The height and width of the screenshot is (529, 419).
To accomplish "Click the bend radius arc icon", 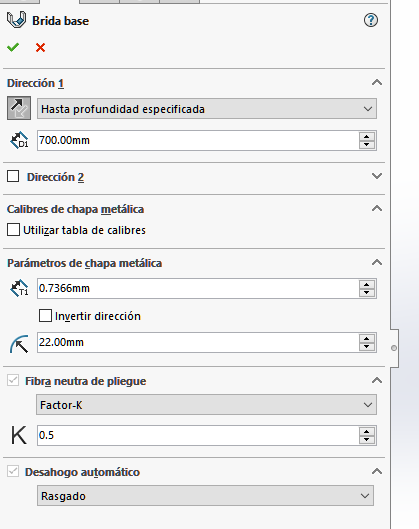I will pos(19,344).
